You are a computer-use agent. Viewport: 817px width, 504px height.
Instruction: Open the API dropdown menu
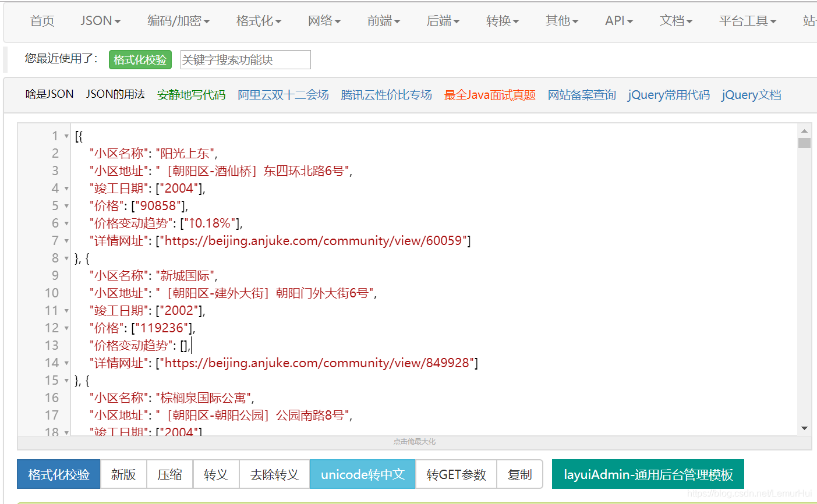coord(619,21)
